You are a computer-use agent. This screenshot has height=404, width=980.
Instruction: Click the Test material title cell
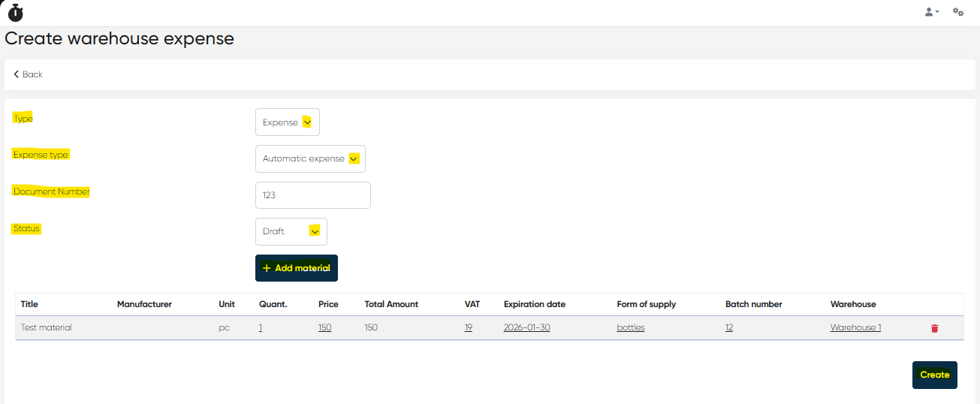tap(47, 327)
